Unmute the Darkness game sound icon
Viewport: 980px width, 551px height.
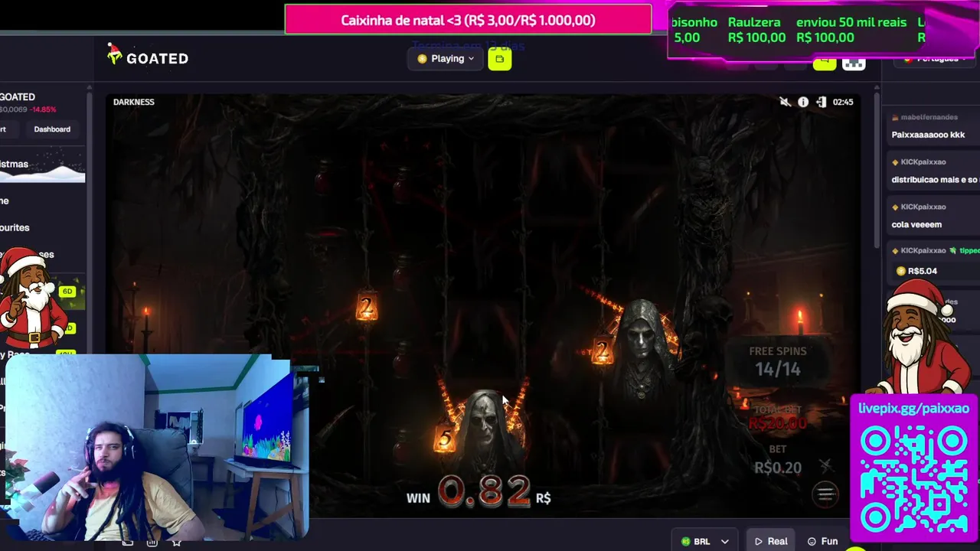785,102
